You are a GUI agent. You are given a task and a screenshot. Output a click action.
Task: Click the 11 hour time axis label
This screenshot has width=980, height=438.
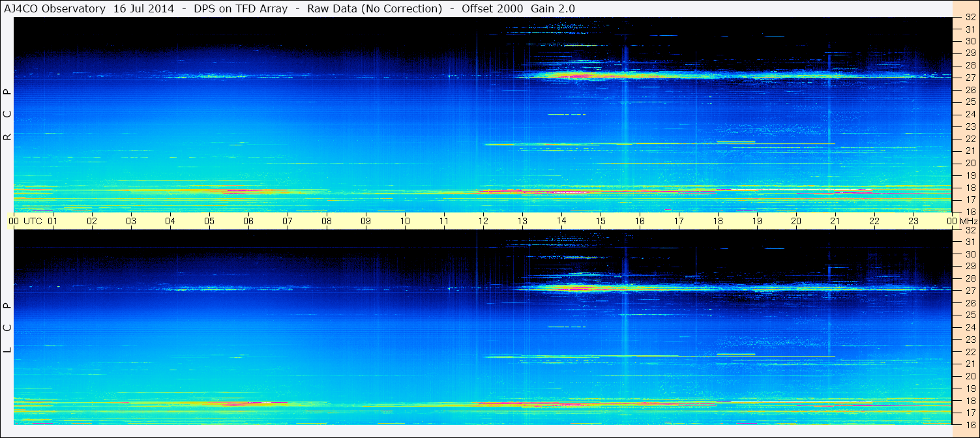pos(444,221)
